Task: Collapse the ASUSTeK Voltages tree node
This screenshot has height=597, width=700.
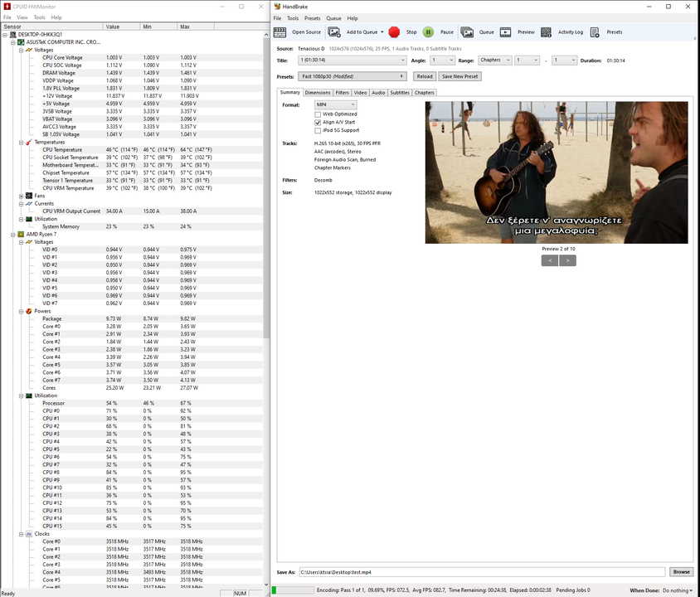Action: (x=22, y=50)
